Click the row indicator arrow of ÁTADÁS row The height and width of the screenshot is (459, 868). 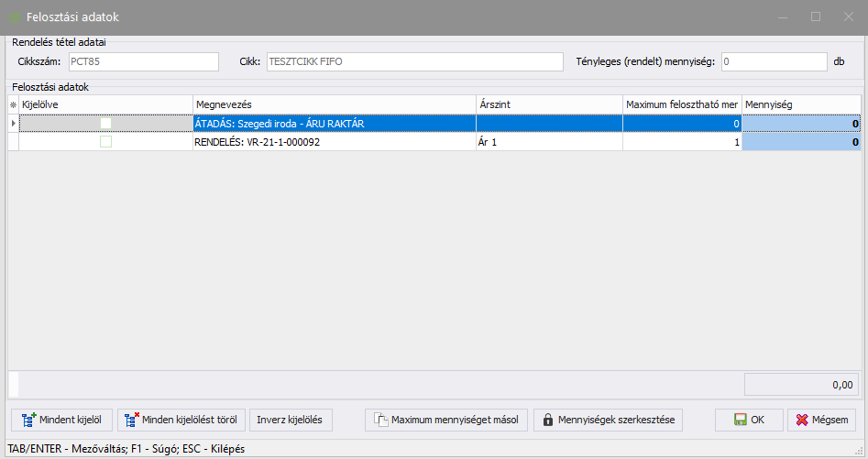13,123
